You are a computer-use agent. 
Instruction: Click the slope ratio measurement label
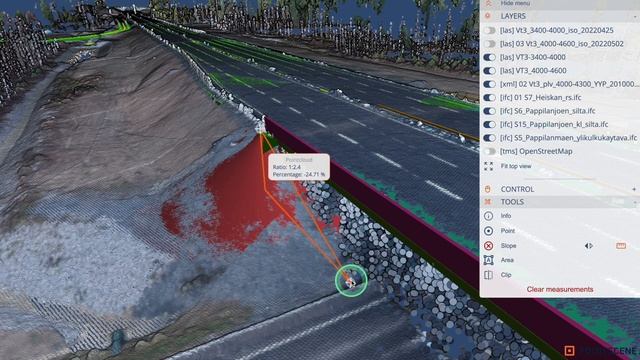tap(299, 167)
